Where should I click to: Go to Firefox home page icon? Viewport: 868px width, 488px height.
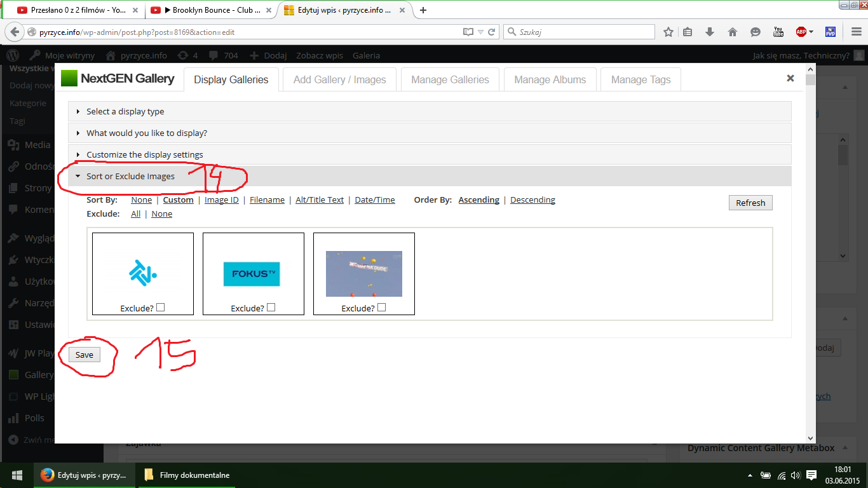[732, 32]
